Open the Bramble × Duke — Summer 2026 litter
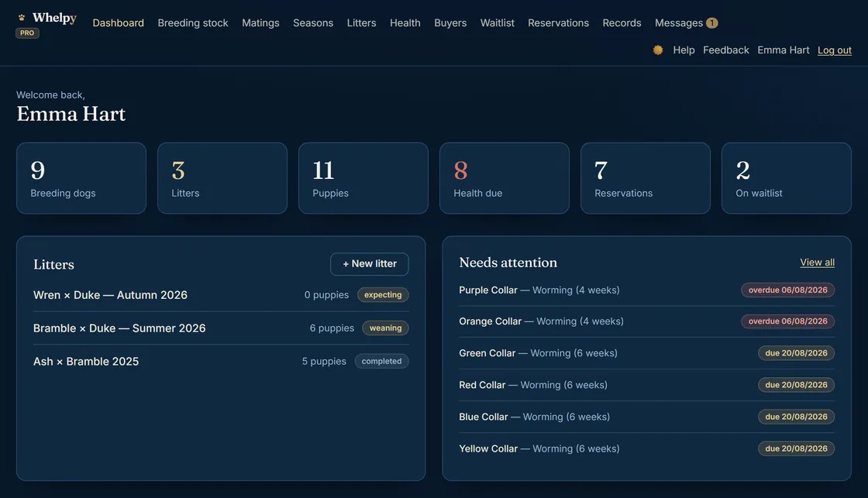 tap(221, 328)
